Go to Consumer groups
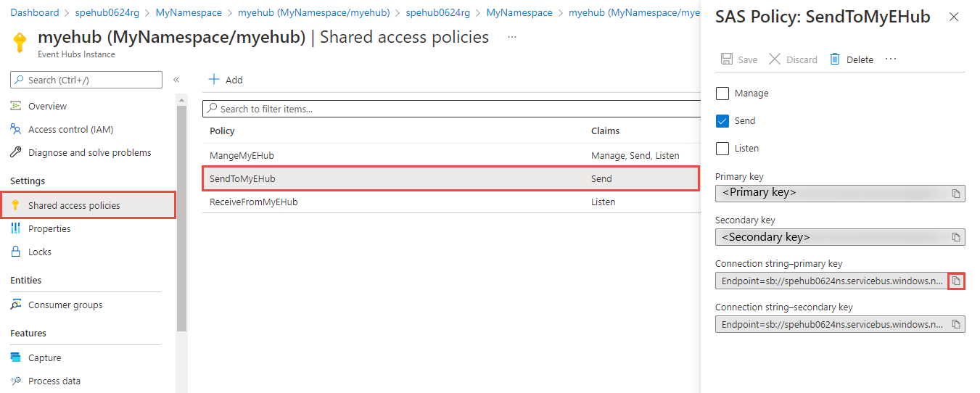This screenshot has height=393, width=980. click(x=65, y=305)
